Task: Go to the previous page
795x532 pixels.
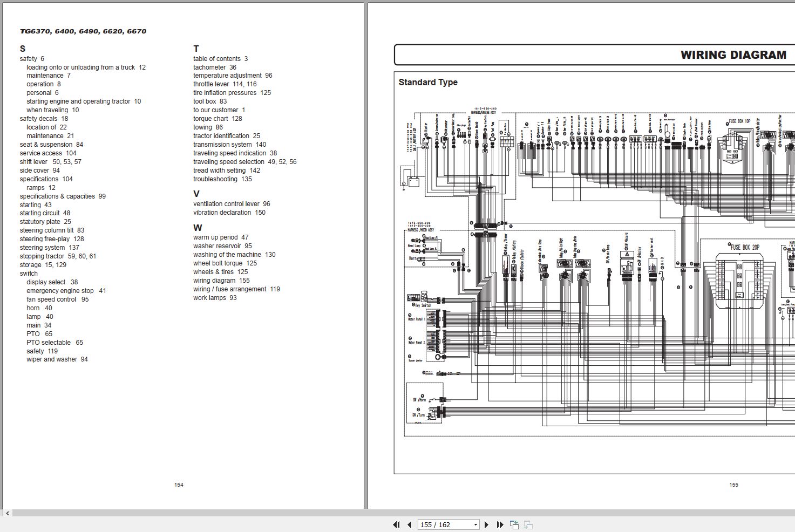Action: 409,524
